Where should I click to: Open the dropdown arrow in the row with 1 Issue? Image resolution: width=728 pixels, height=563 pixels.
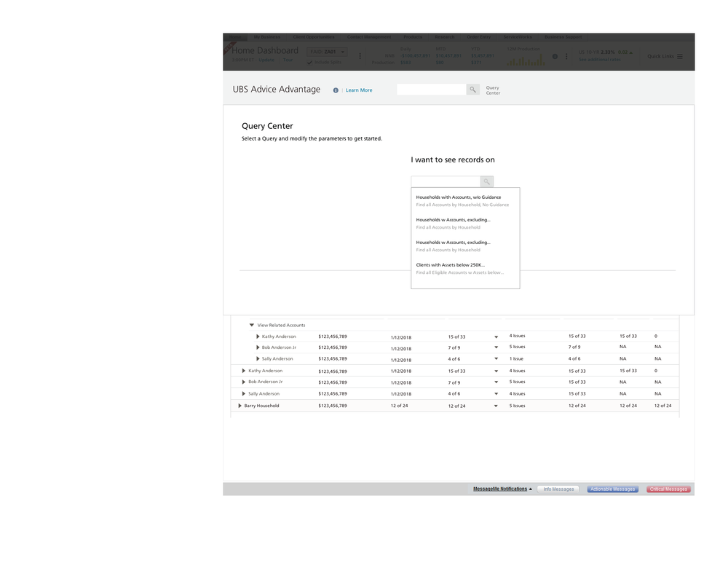click(496, 358)
